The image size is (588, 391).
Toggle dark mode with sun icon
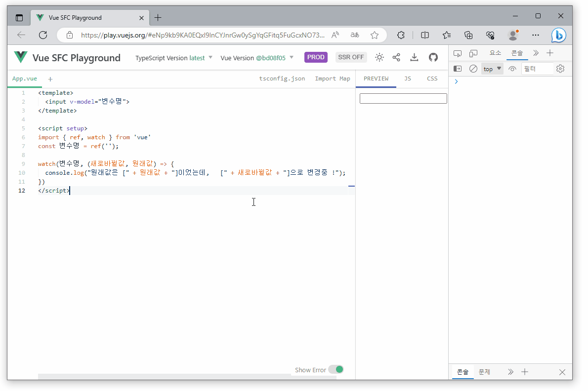pyautogui.click(x=379, y=57)
